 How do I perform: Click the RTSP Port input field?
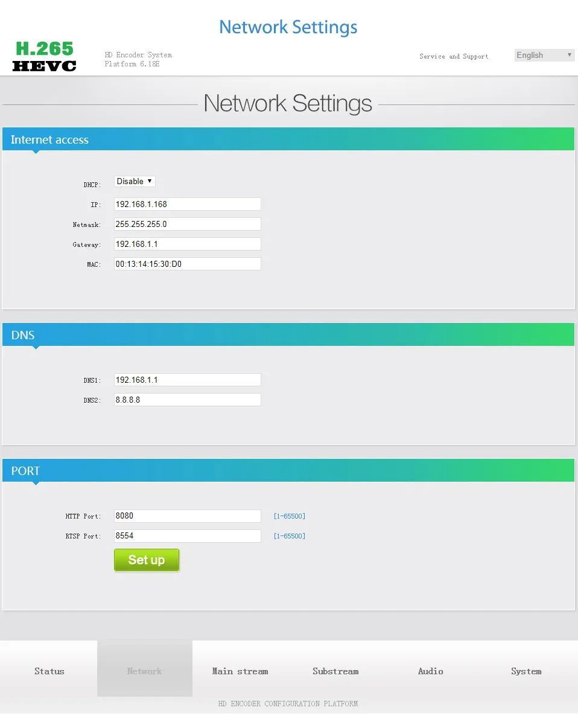tap(188, 536)
